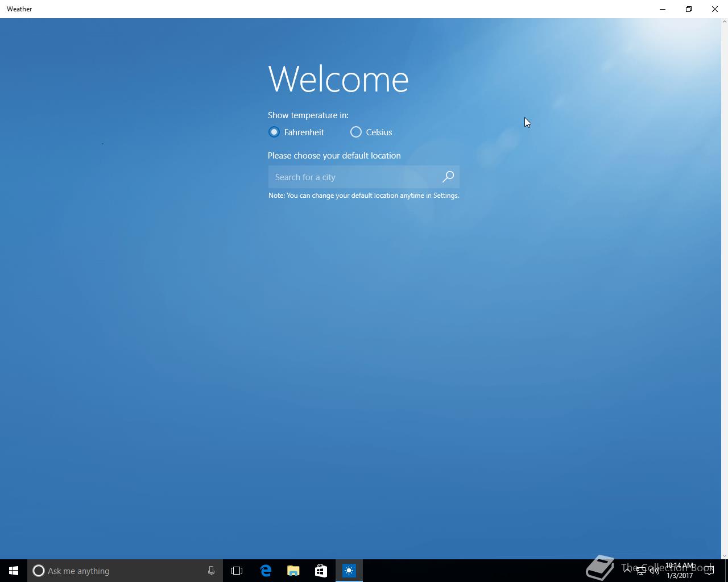Open the volume control in the tray
This screenshot has width=728, height=582.
(655, 571)
